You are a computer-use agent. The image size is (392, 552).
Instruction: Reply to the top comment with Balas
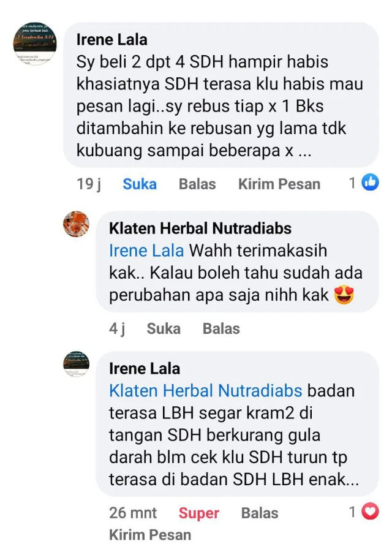pos(197,184)
